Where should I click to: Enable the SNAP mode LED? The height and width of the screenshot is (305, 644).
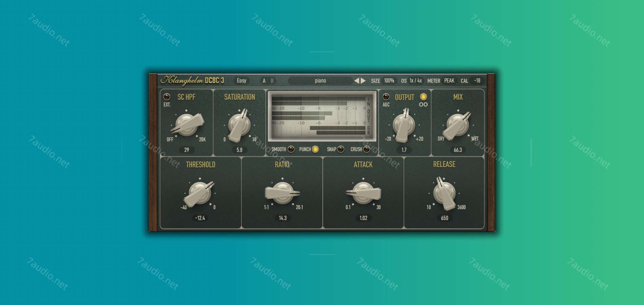coord(341,149)
